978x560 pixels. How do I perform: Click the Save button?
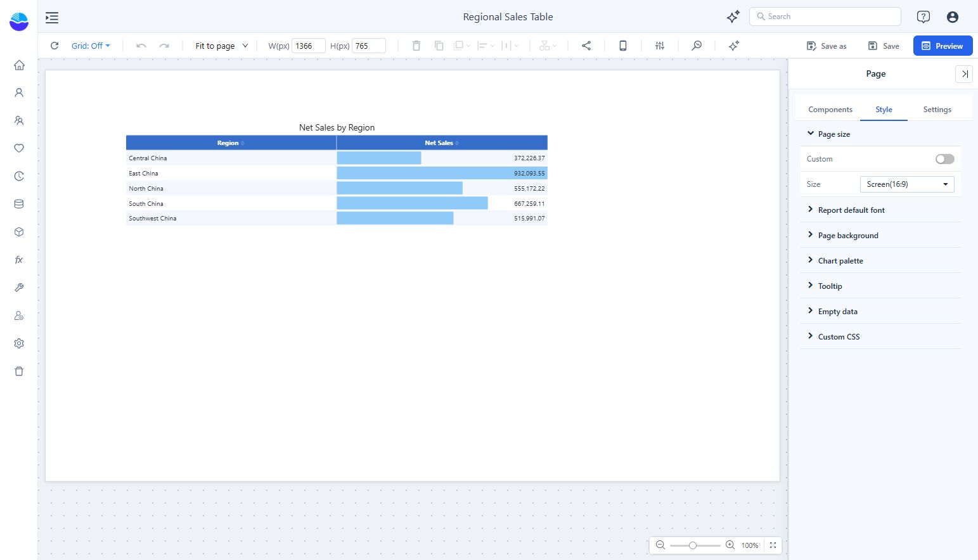(884, 46)
